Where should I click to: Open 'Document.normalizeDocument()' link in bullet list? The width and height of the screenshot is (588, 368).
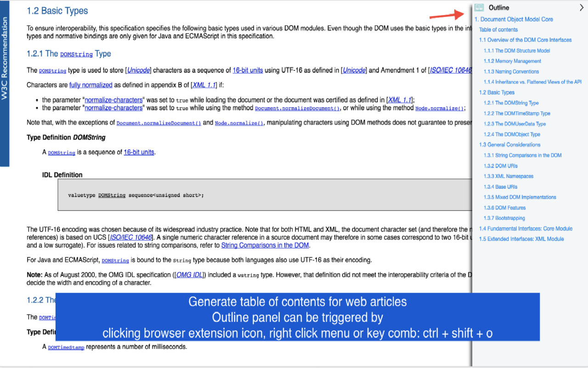point(297,109)
